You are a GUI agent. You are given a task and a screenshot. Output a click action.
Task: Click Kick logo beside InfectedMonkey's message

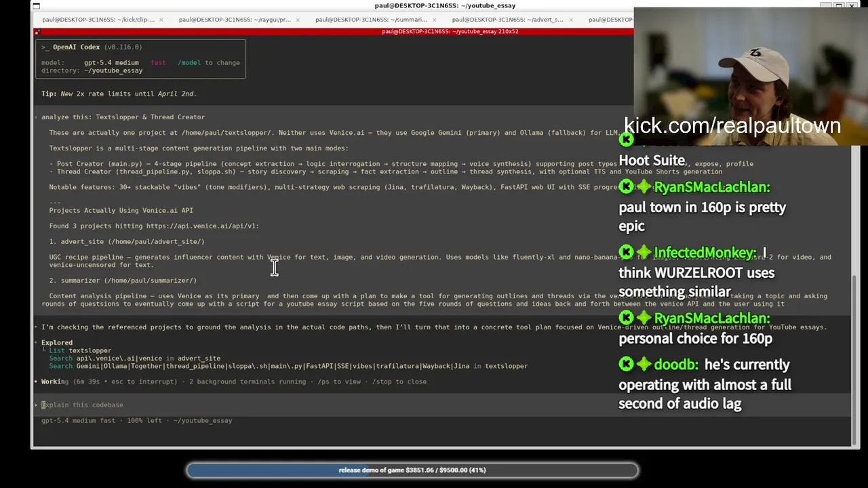[626, 252]
